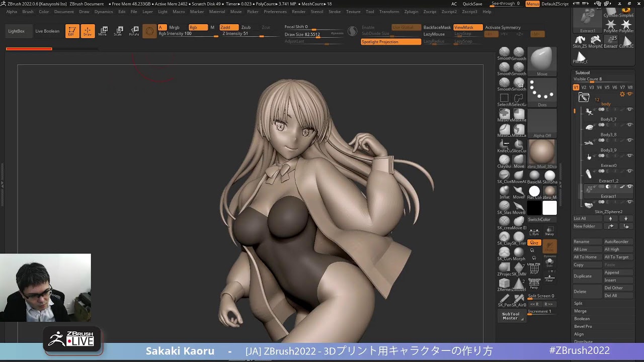Toggle BackfaceMask option

click(x=437, y=27)
